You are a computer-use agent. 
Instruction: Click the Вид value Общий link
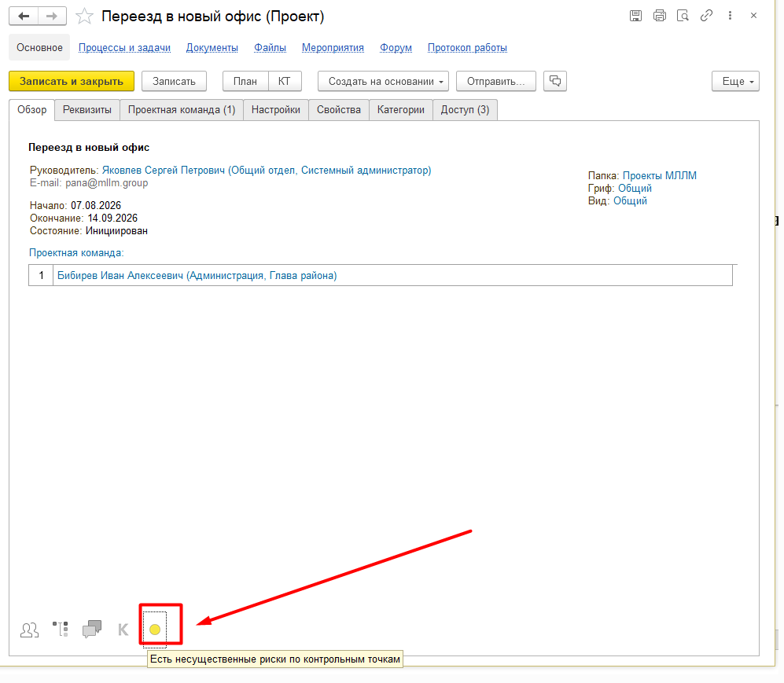point(630,201)
